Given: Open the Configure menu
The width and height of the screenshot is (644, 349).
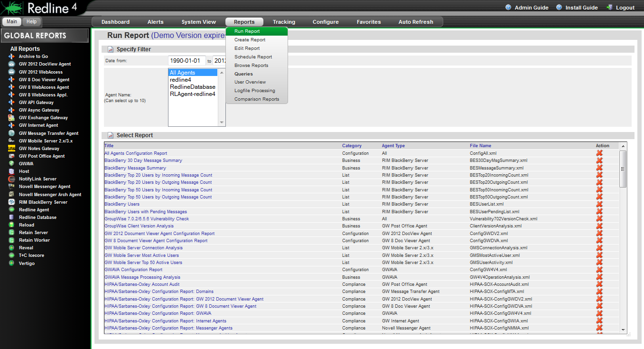Looking at the screenshot, I should pyautogui.click(x=326, y=22).
